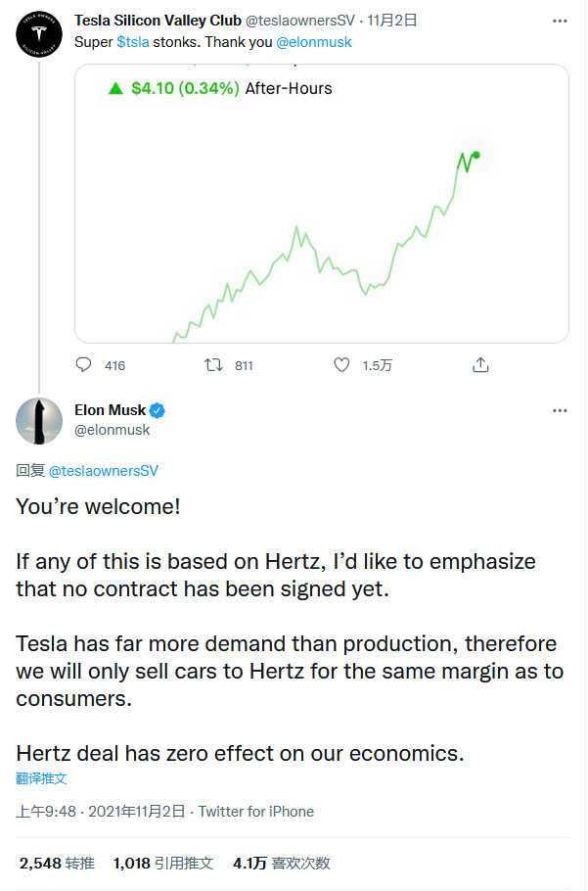Image resolution: width=588 pixels, height=891 pixels.
Task: Like the Tesla Silicon Valley Club tweet
Action: click(341, 365)
